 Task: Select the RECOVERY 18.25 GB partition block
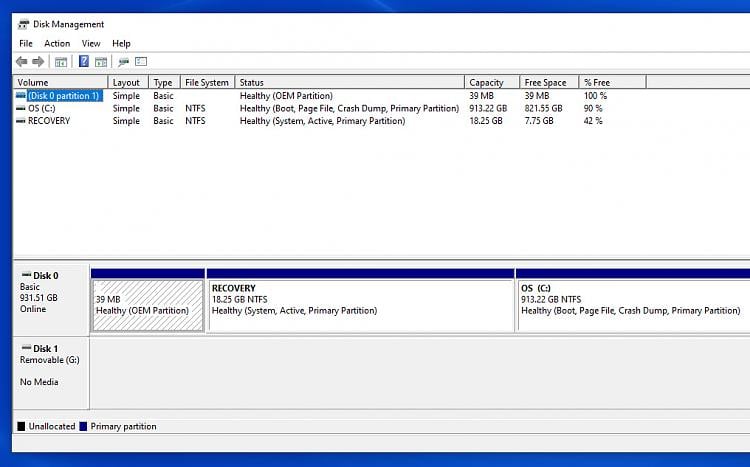(361, 305)
